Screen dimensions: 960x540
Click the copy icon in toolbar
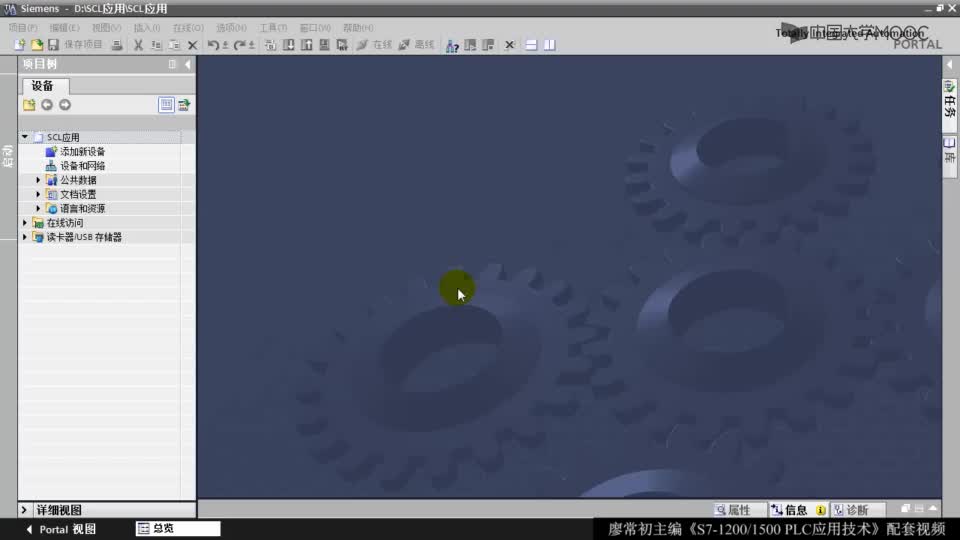coord(156,45)
